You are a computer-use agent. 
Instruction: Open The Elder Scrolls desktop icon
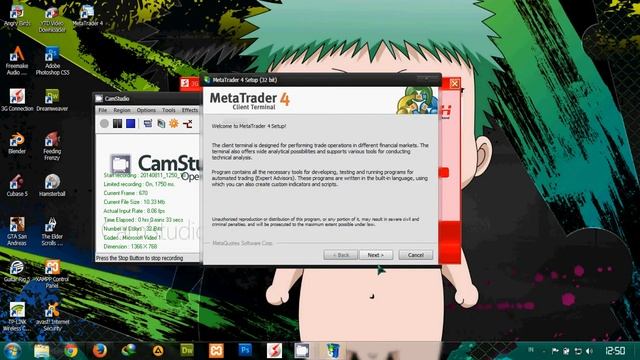pos(52,231)
